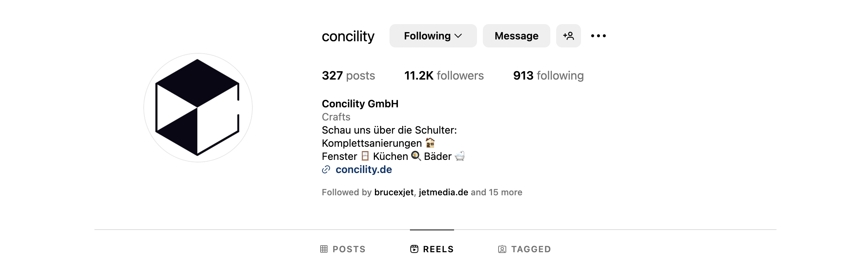The width and height of the screenshot is (868, 265).
Task: Show the 913 following list
Action: (548, 76)
